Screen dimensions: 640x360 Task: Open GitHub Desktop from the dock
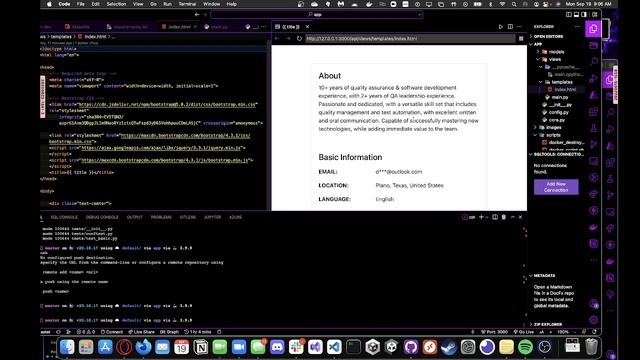(x=411, y=347)
